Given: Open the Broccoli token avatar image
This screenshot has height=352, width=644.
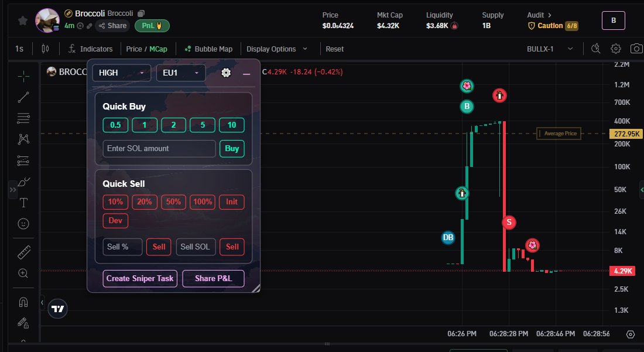Looking at the screenshot, I should click(x=47, y=20).
